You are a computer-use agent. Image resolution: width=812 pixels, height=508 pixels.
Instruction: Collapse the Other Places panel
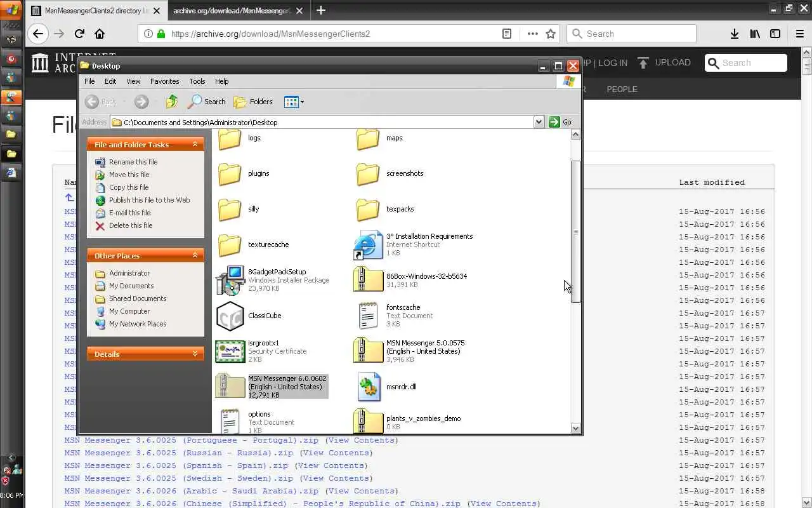[x=195, y=256]
